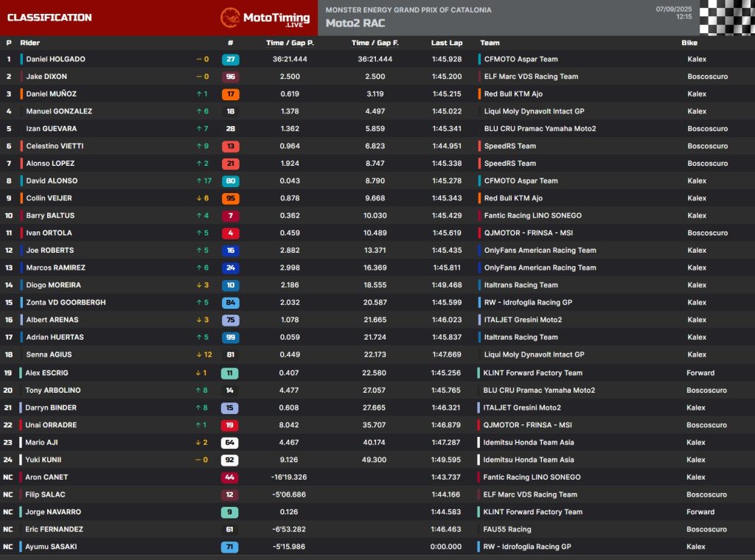
Task: Click gap value -16'19.326
Action: pyautogui.click(x=289, y=477)
